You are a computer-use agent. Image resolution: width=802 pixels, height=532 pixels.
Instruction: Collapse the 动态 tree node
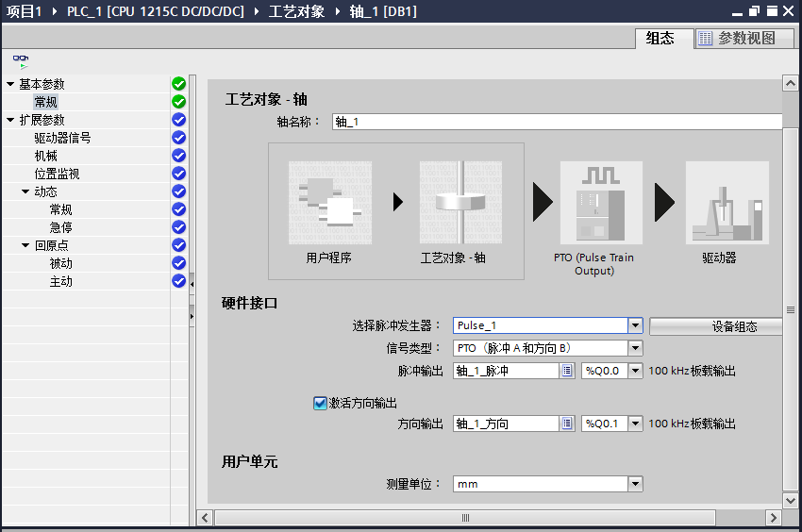point(25,191)
